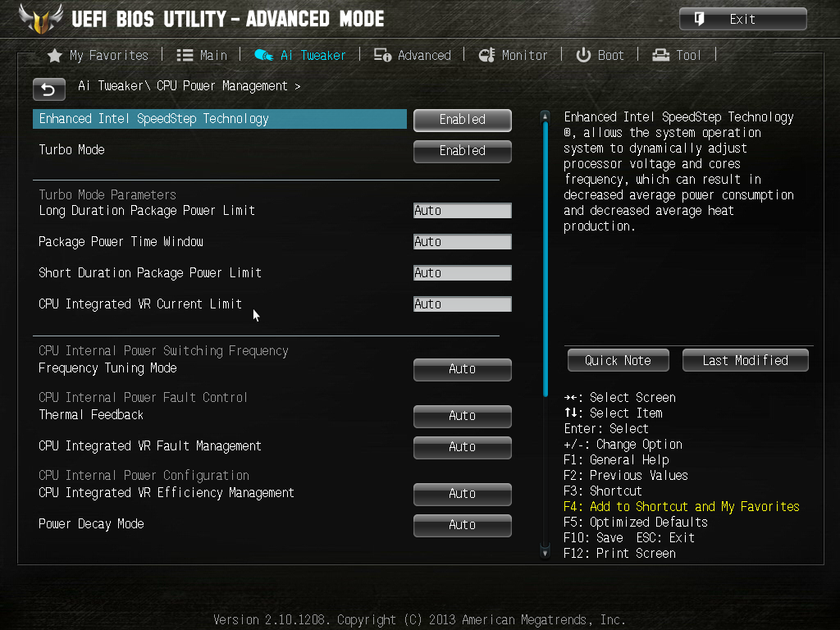
Task: Open CPU Integrated VR Fault Management dropdown
Action: pyautogui.click(x=463, y=447)
